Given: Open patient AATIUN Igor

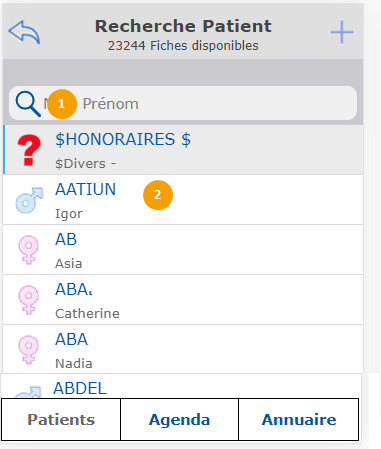Looking at the screenshot, I should [x=183, y=200].
